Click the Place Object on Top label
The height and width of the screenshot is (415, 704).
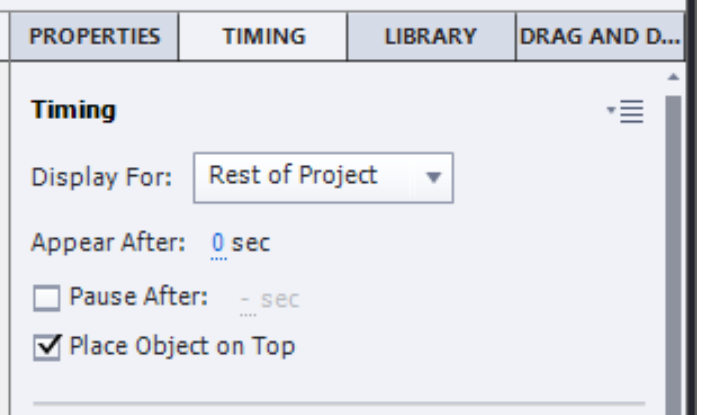click(x=182, y=347)
